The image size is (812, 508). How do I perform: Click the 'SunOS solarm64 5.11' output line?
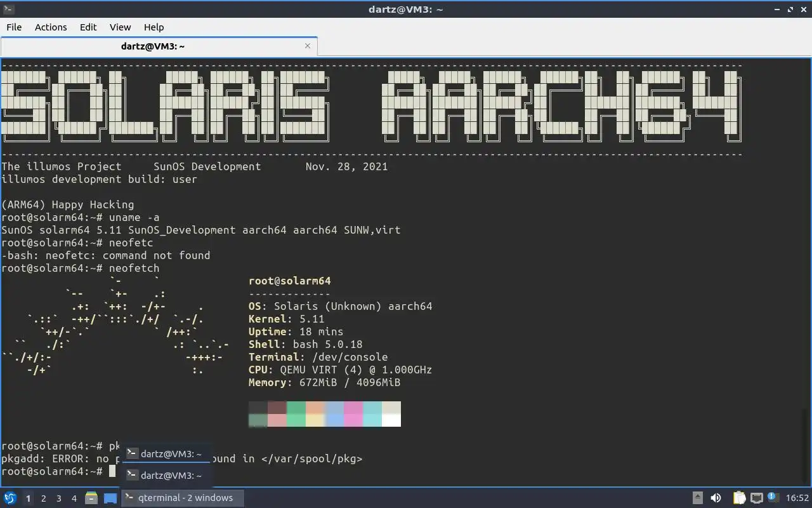pyautogui.click(x=200, y=230)
